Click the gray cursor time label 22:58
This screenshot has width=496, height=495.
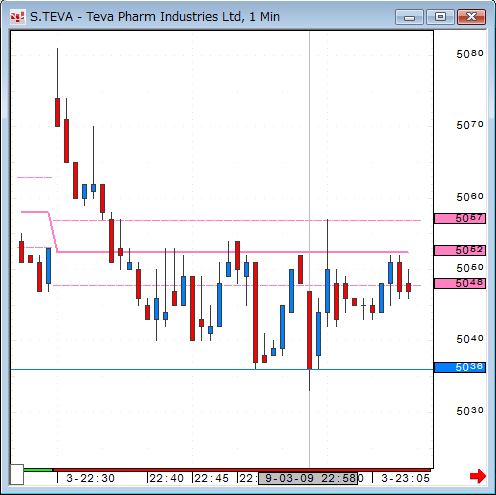(x=308, y=478)
